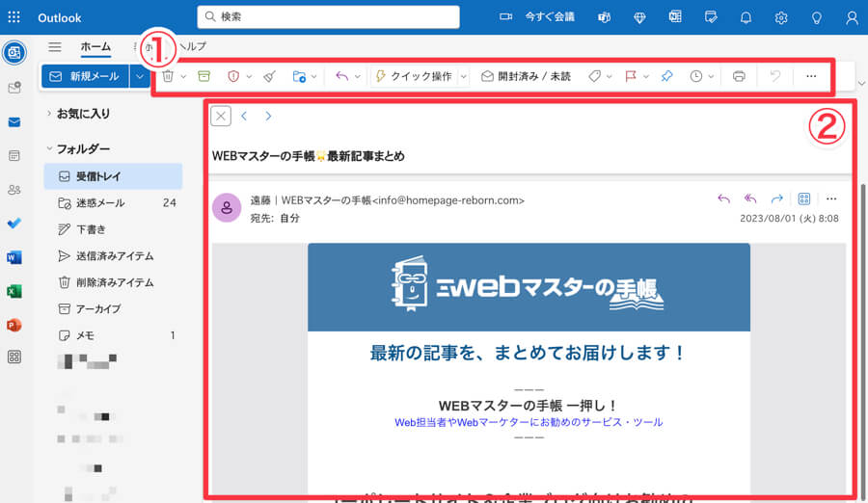This screenshot has width=868, height=503.
Task: Switch to the ホーム tab
Action: [95, 46]
